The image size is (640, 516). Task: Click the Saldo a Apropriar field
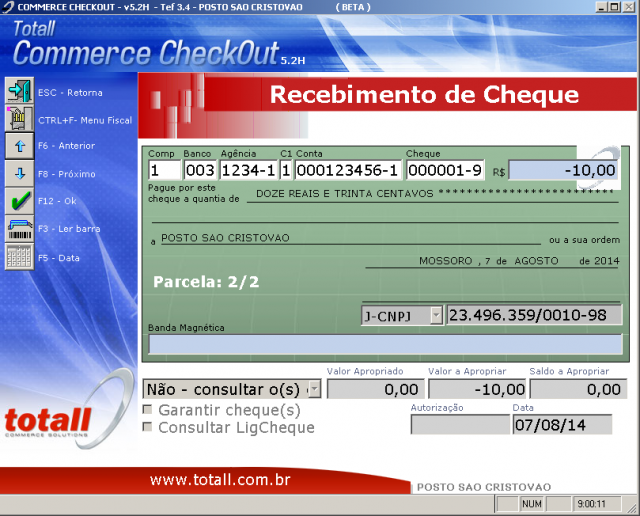click(x=578, y=389)
